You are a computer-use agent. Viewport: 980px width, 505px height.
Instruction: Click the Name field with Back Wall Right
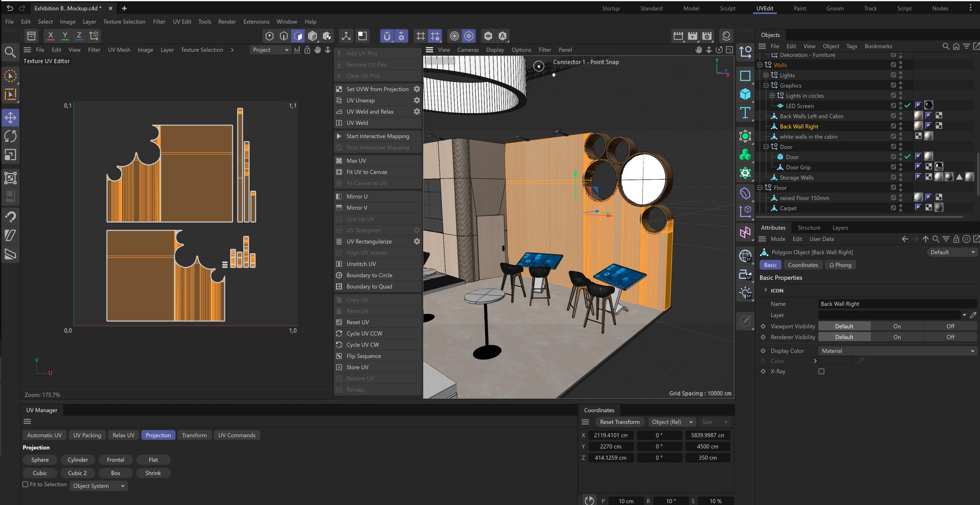point(897,304)
